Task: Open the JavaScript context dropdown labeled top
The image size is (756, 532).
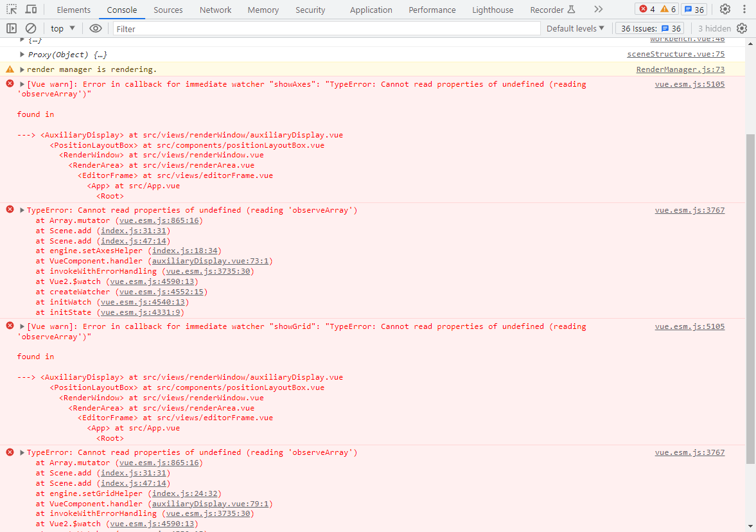Action: point(62,28)
